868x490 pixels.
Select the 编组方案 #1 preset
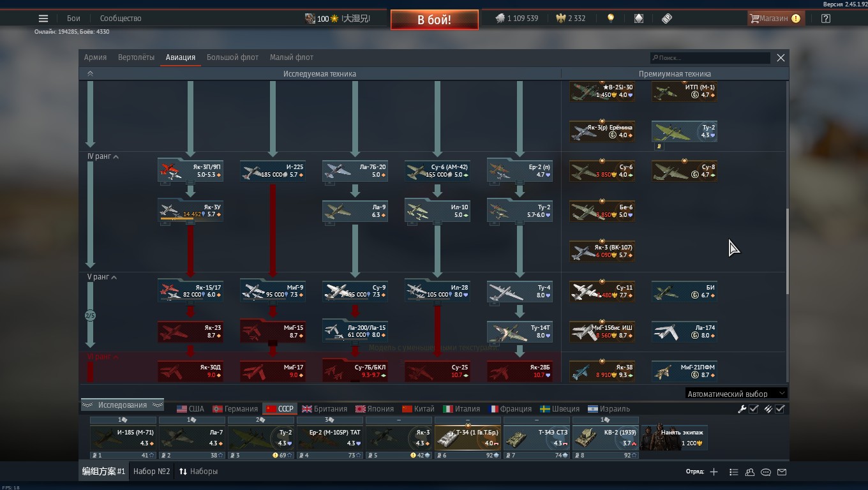click(x=103, y=471)
